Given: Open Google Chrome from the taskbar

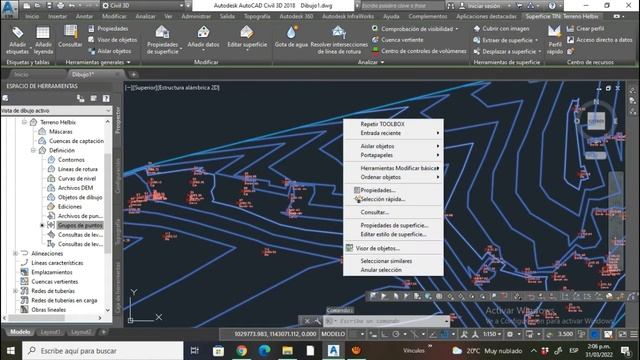Looking at the screenshot, I should point(241,351).
